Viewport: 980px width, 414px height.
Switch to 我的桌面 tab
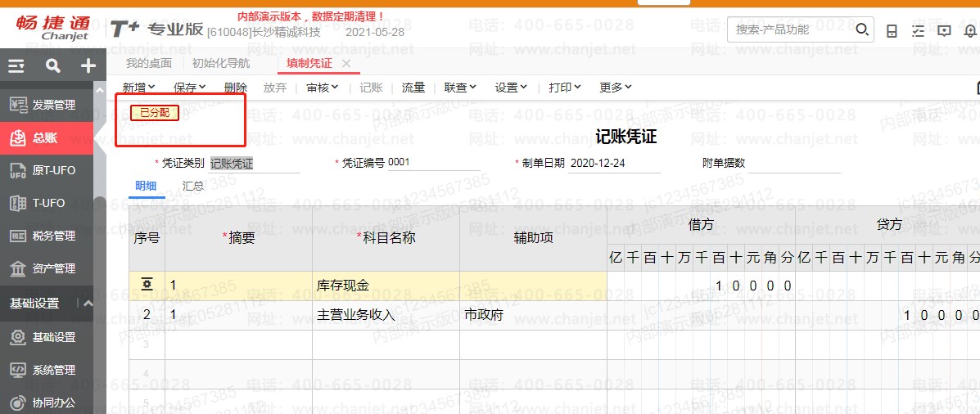[x=149, y=63]
